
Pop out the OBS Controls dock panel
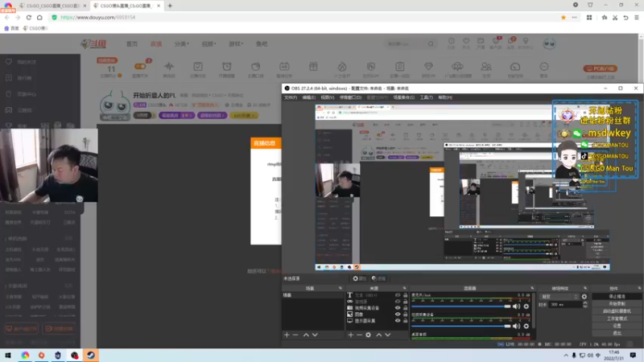[x=639, y=288]
